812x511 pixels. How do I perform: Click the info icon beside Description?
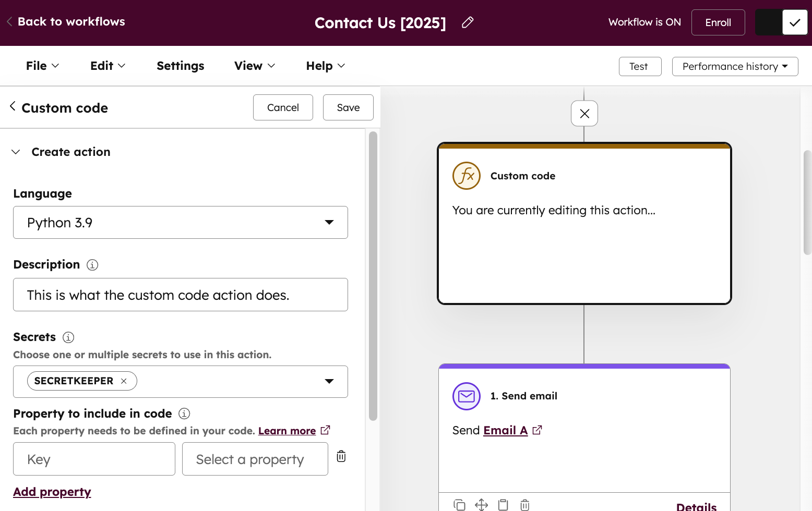[92, 265]
